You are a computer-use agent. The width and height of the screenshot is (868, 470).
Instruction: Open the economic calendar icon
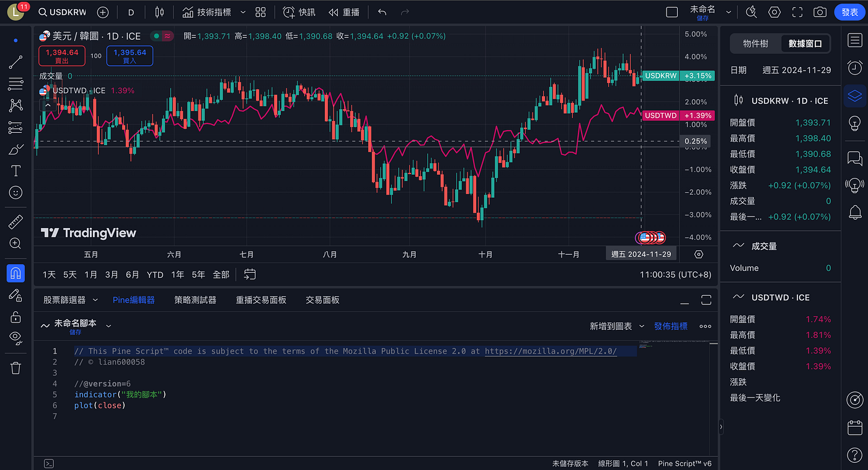coord(855,427)
